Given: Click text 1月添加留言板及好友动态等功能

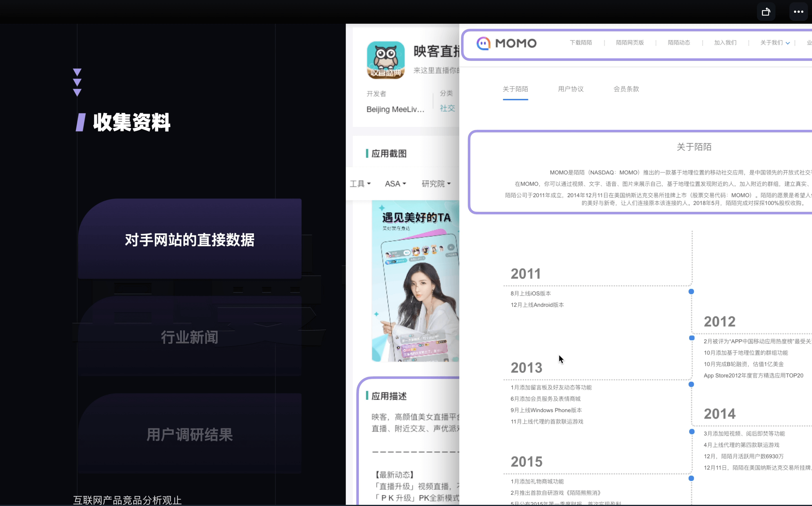Looking at the screenshot, I should click(551, 387).
